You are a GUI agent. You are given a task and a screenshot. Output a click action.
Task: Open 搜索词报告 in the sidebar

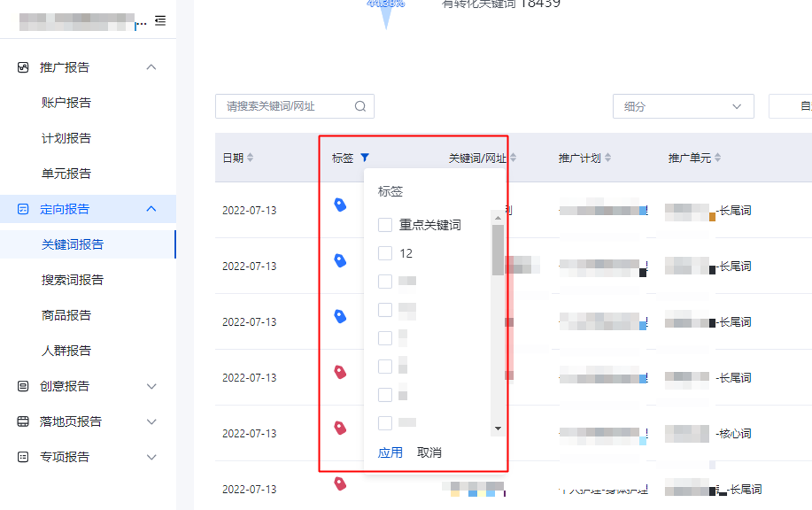tap(73, 280)
